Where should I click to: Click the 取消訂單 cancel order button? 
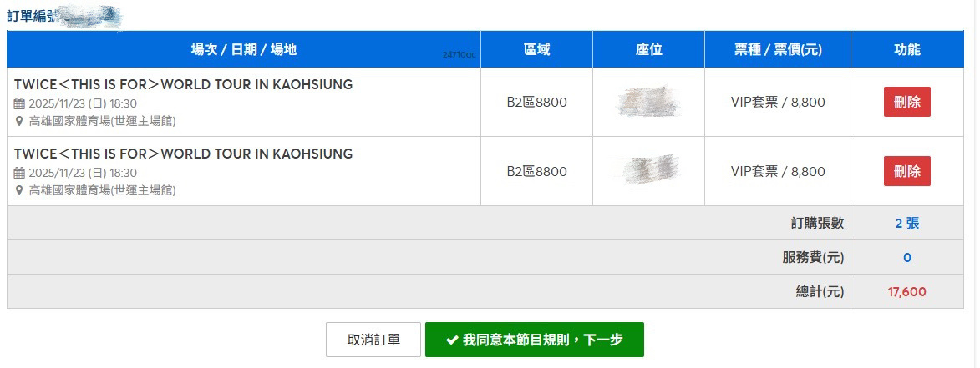tap(373, 340)
